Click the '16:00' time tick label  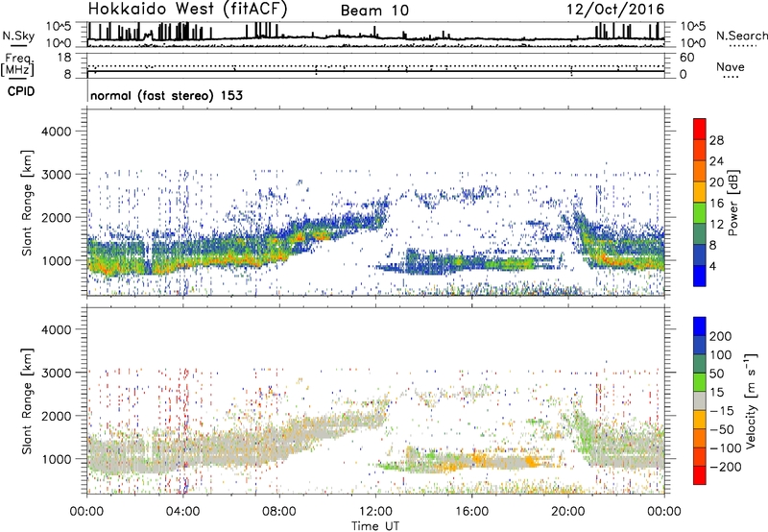pyautogui.click(x=471, y=512)
